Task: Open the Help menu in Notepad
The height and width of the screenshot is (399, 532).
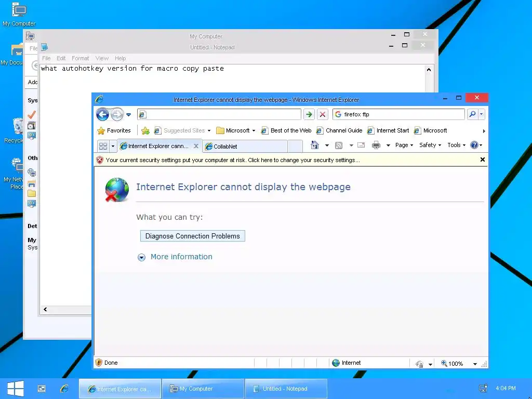Action: 120,58
